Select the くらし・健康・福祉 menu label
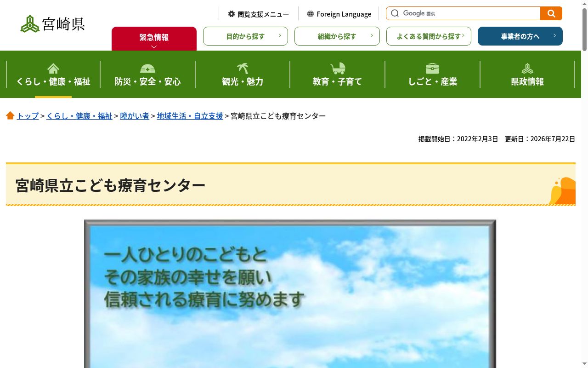 pyautogui.click(x=53, y=81)
